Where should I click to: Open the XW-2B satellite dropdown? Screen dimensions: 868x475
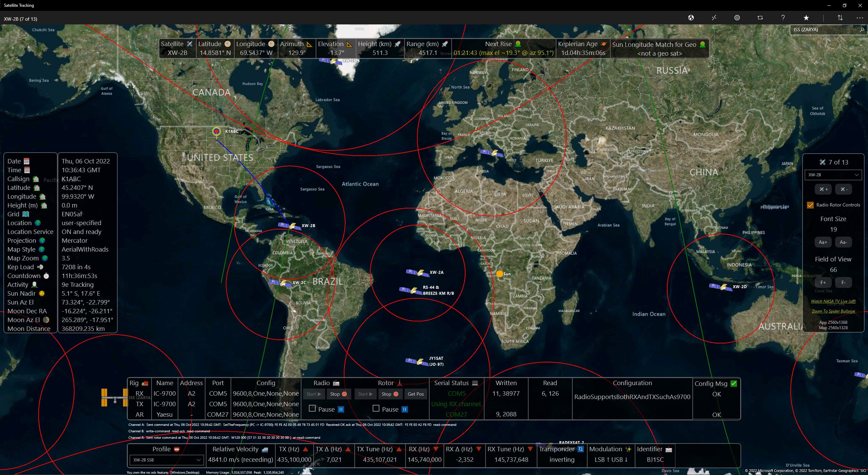(x=833, y=175)
